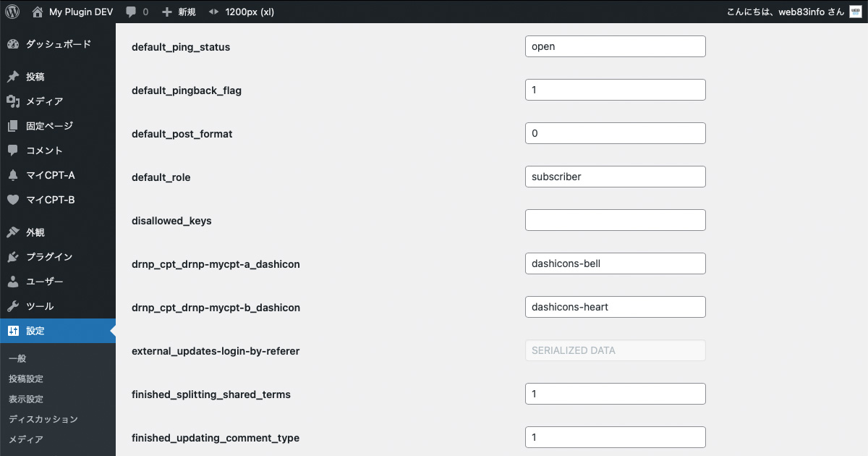This screenshot has width=868, height=456.
Task: Click the finished_splitting_shared_terms input field
Action: point(616,394)
